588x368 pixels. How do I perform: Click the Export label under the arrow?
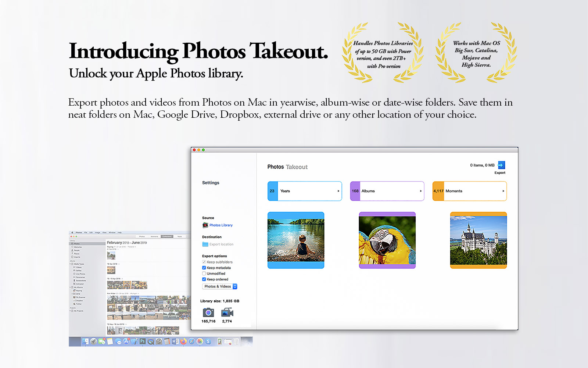[x=500, y=173]
